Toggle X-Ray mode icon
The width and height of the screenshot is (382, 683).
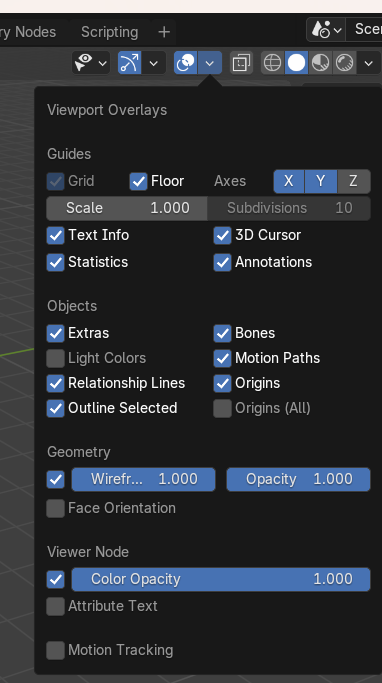241,63
